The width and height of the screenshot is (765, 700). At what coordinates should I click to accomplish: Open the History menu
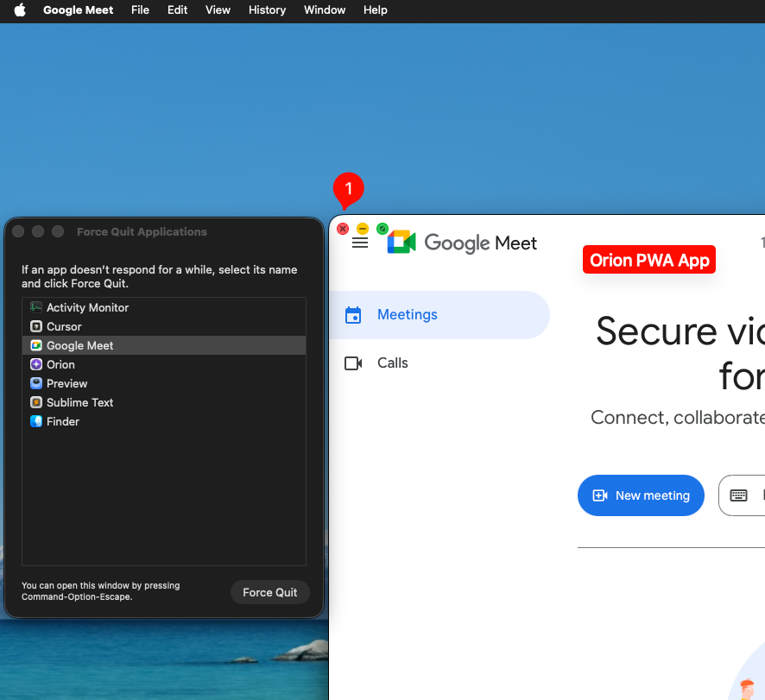(x=267, y=10)
